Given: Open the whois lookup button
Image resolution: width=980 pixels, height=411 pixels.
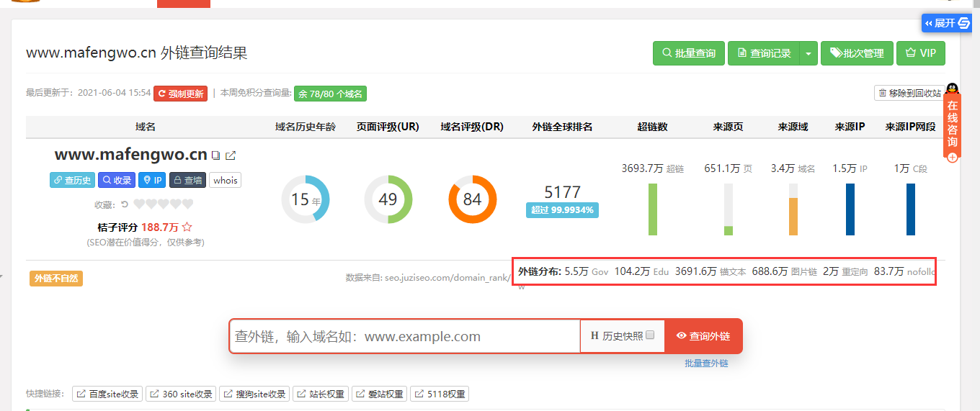Looking at the screenshot, I should [226, 180].
